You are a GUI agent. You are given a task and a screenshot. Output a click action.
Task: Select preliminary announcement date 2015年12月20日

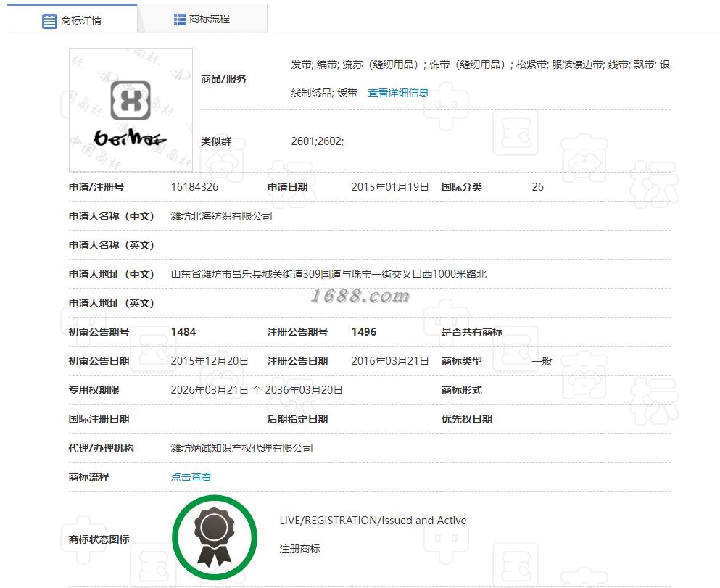(x=210, y=361)
